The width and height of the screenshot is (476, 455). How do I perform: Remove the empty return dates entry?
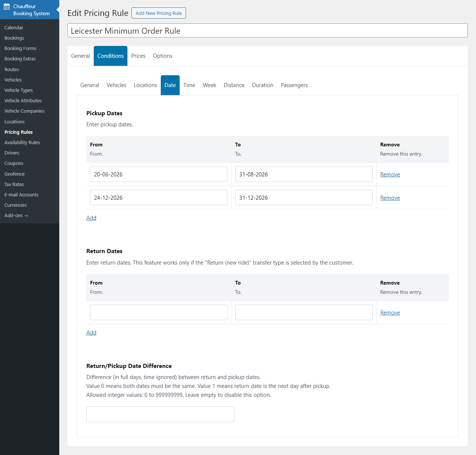[390, 313]
